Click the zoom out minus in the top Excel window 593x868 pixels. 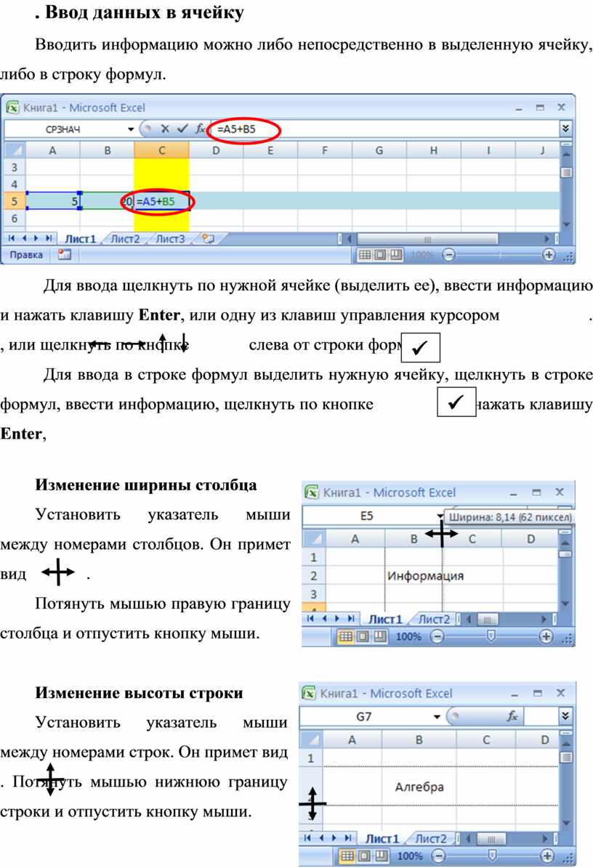click(x=448, y=255)
